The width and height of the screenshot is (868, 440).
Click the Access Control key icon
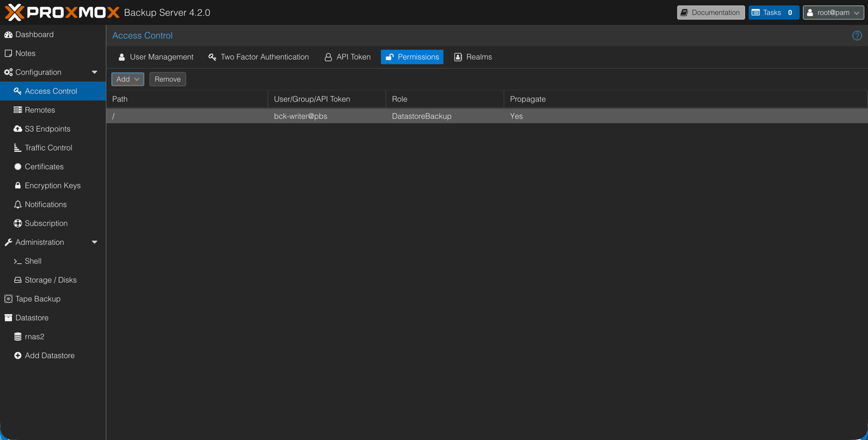click(x=18, y=91)
